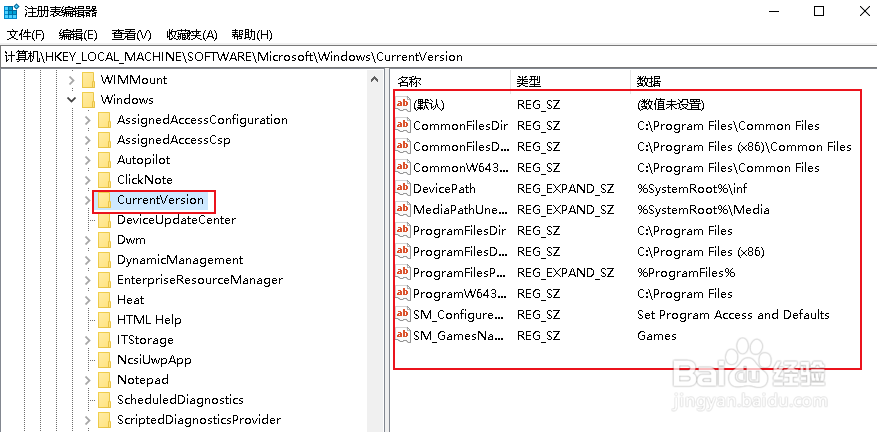Select the ScheduledDiagnostics key
877x432 pixels.
pyautogui.click(x=180, y=400)
